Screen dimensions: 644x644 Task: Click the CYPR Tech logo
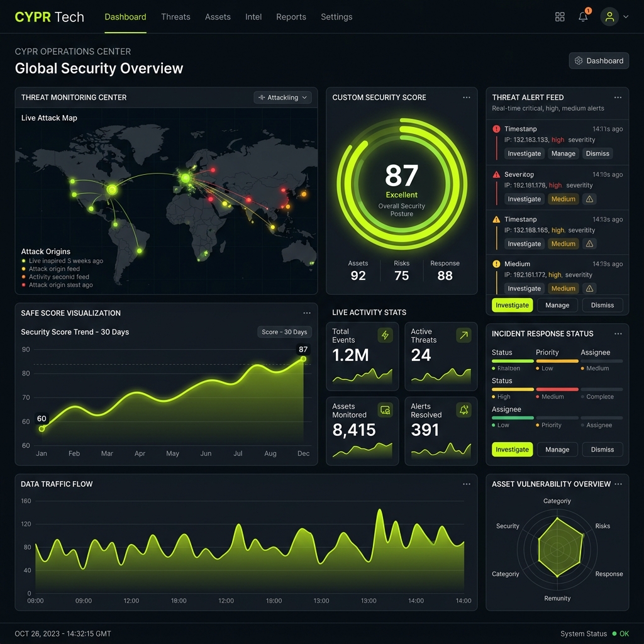[x=49, y=17]
